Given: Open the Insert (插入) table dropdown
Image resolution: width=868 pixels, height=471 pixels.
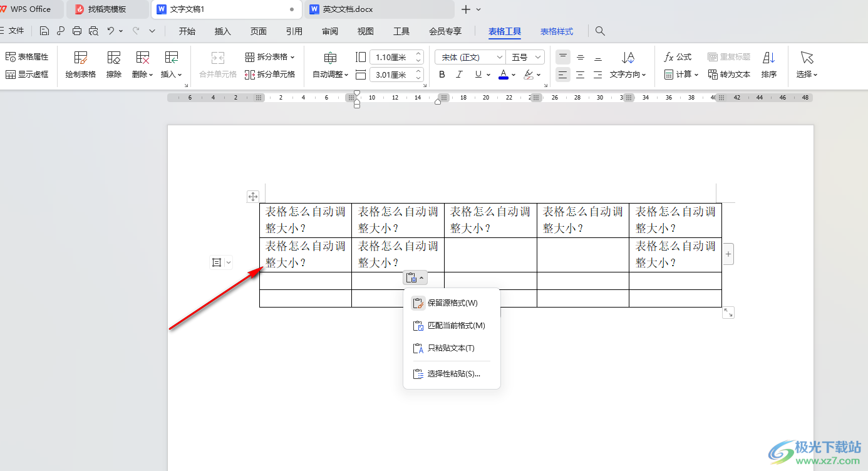Looking at the screenshot, I should (x=172, y=65).
